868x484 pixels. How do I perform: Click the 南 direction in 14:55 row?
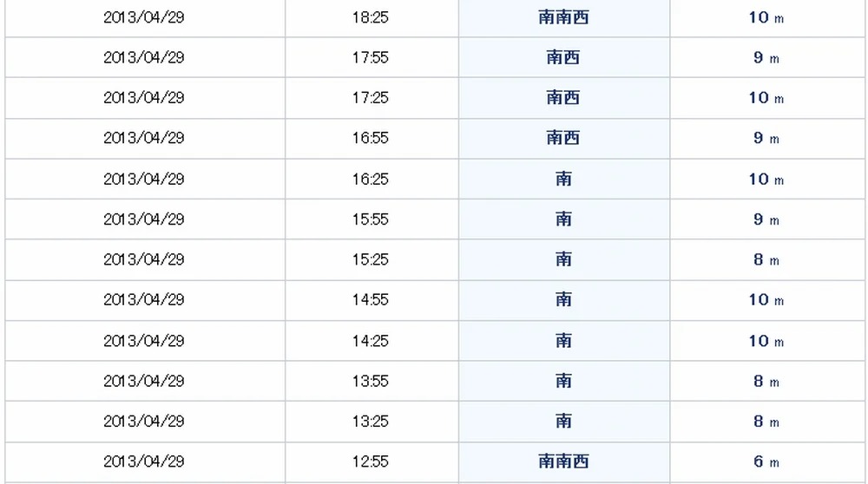point(563,299)
